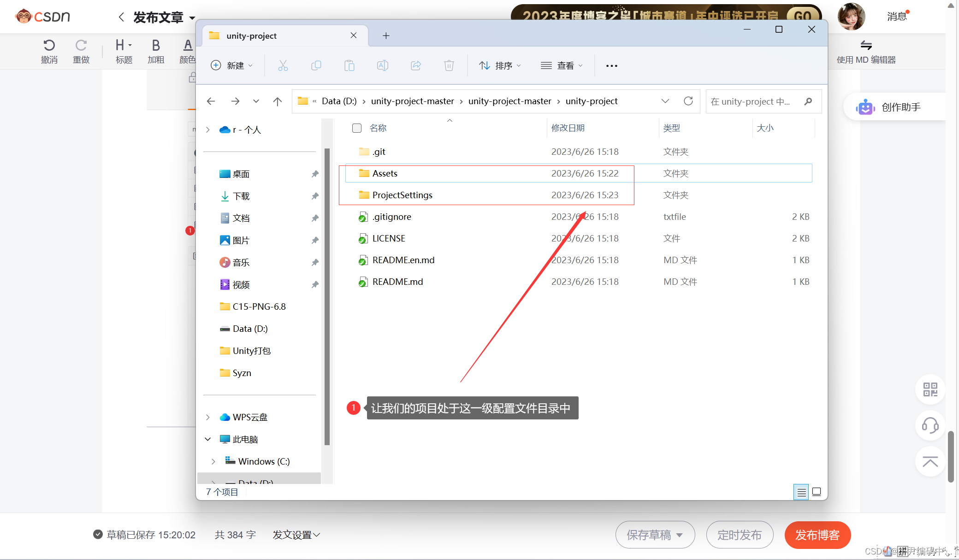Viewport: 959px width, 560px height.
Task: Click the delete icon in Explorer toolbar
Action: point(449,65)
